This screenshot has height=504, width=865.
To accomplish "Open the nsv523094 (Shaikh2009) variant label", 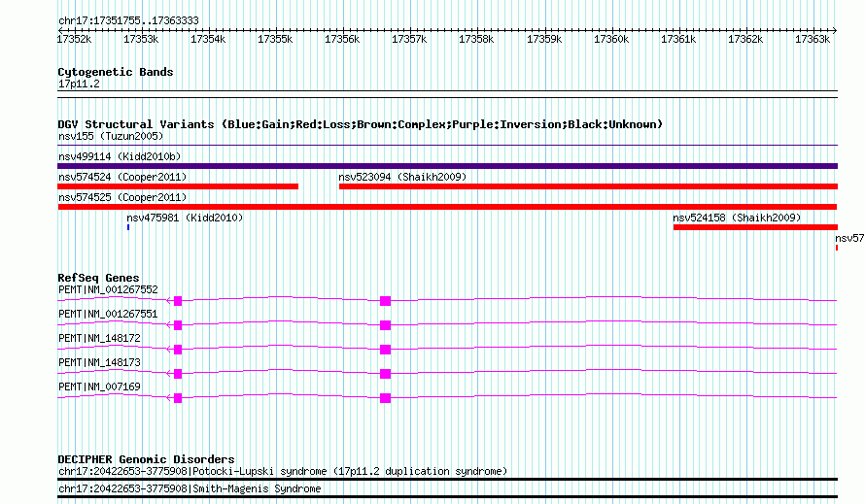I will coord(402,177).
